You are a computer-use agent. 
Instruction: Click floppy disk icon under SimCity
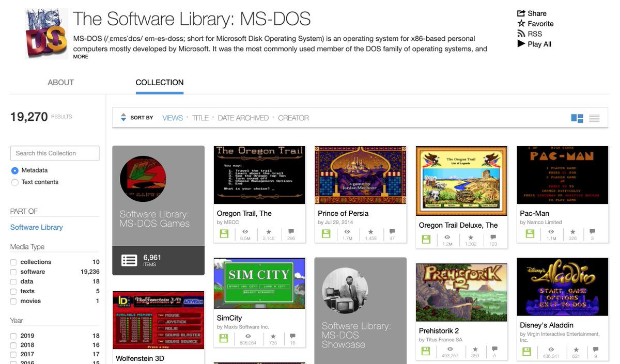pyautogui.click(x=224, y=339)
